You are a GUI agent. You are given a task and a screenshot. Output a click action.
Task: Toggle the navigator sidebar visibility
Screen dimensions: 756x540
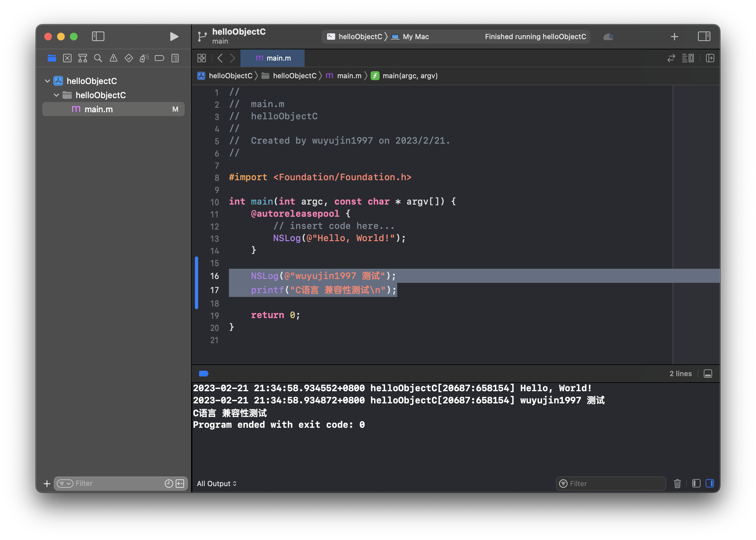[x=98, y=36]
